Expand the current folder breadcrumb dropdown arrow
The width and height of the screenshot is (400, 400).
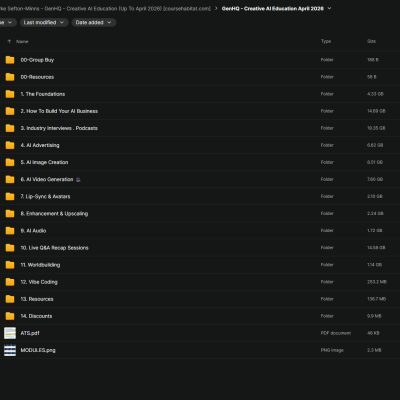pos(329,8)
